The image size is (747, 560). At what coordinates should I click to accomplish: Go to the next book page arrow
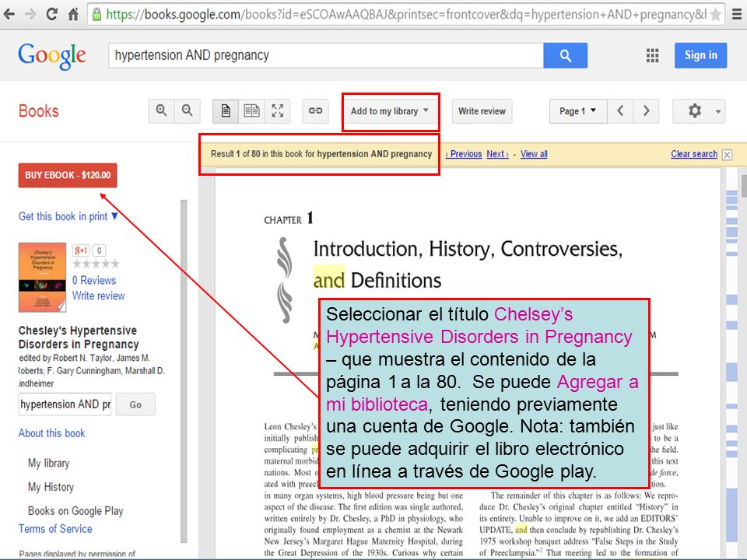[x=646, y=111]
